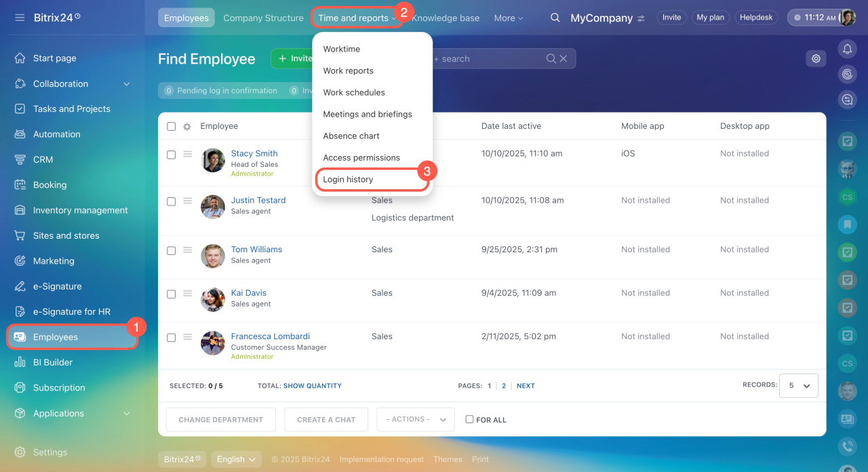Choose Absence chart in dropdown menu
Viewport: 868px width, 472px height.
tap(351, 136)
